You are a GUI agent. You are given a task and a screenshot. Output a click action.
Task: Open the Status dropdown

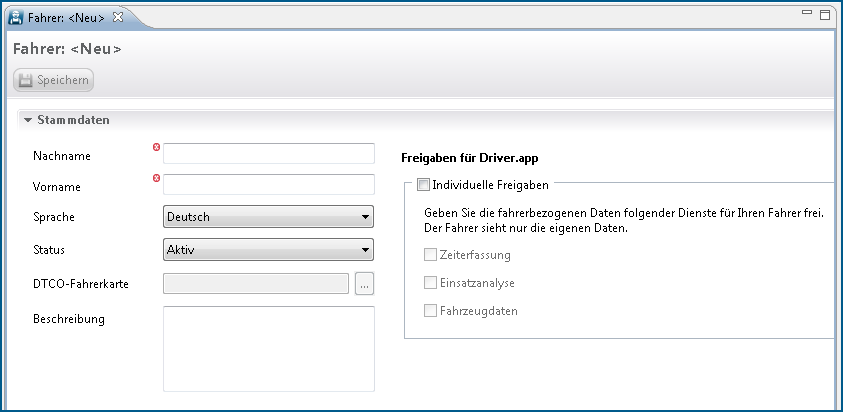(268, 249)
